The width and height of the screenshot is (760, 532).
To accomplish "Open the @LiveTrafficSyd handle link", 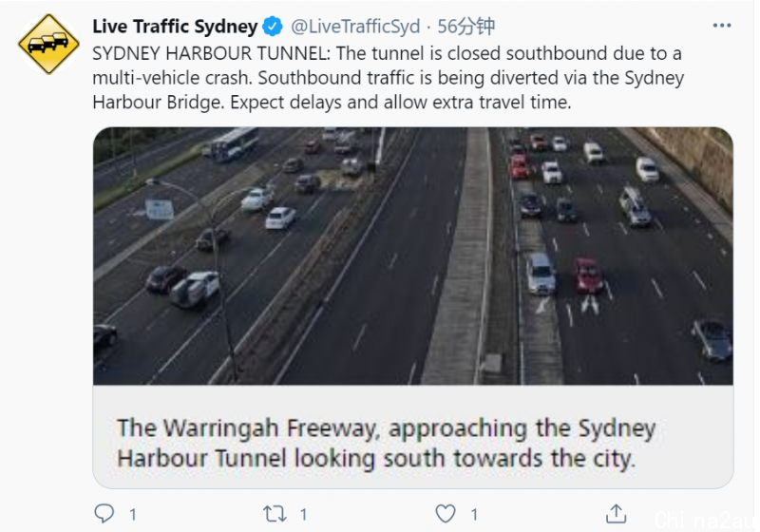I will (x=355, y=27).
